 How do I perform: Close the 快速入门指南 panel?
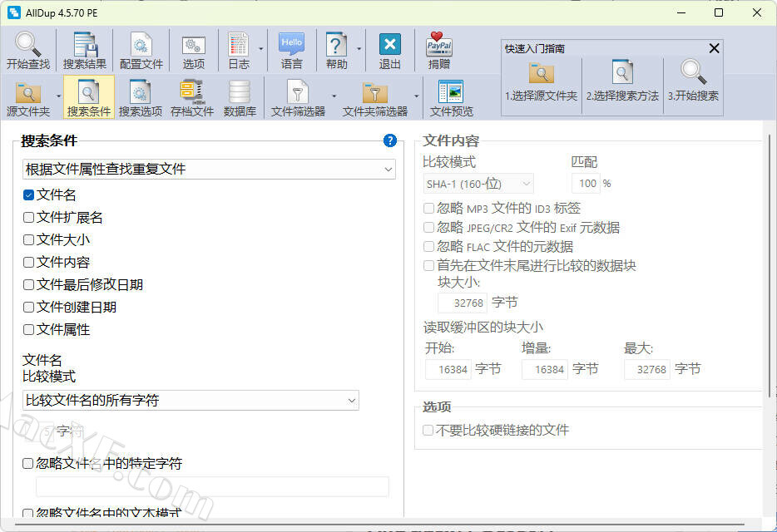pos(714,48)
